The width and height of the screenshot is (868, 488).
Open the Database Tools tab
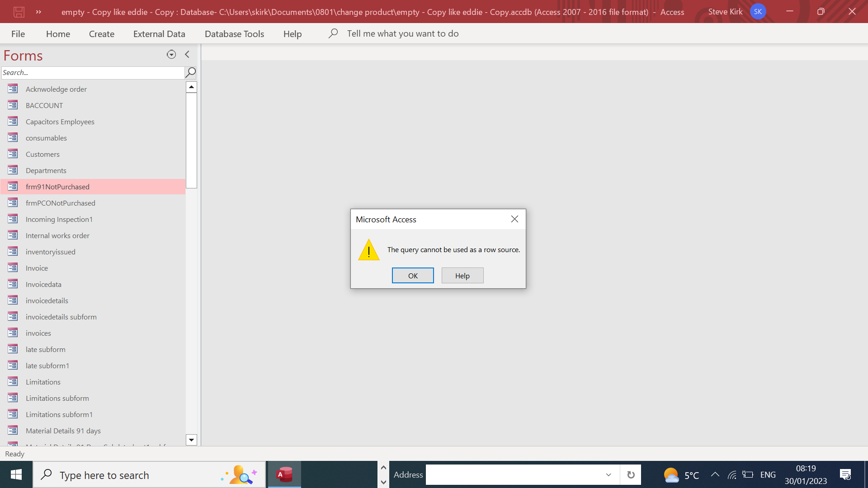pos(234,34)
